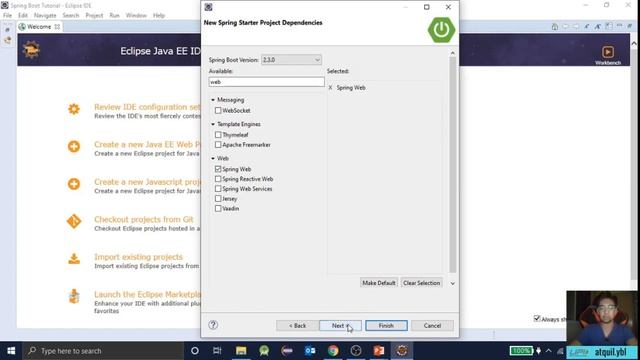
Task: Click the Review IDE configuration gear icon
Action: 74,109
